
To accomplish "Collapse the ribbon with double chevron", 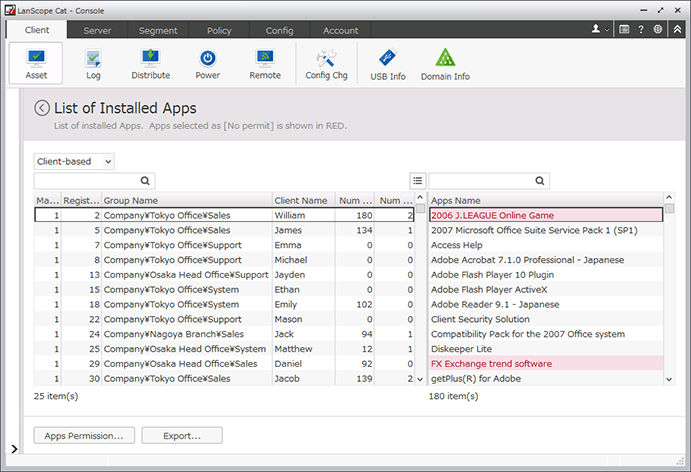I will coord(676,30).
